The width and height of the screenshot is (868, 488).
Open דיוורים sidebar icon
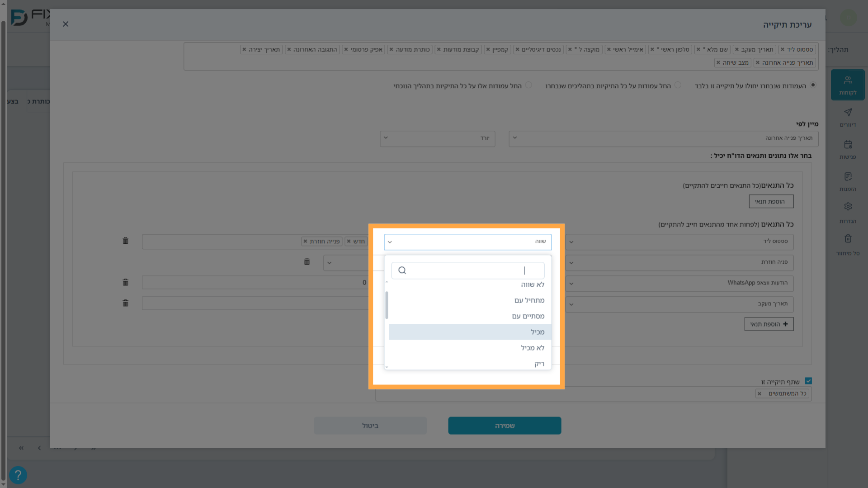click(x=848, y=117)
